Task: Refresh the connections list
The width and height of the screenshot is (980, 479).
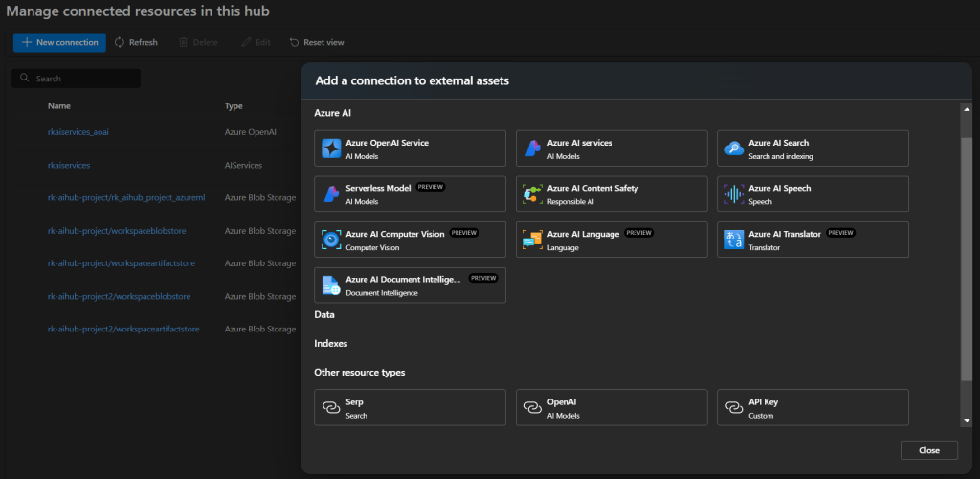Action: pos(136,42)
